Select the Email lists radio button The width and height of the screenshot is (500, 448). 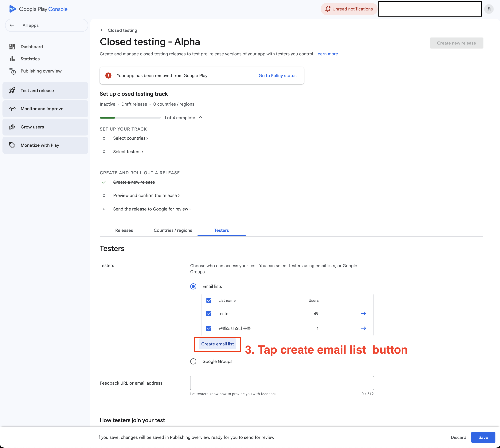[193, 286]
